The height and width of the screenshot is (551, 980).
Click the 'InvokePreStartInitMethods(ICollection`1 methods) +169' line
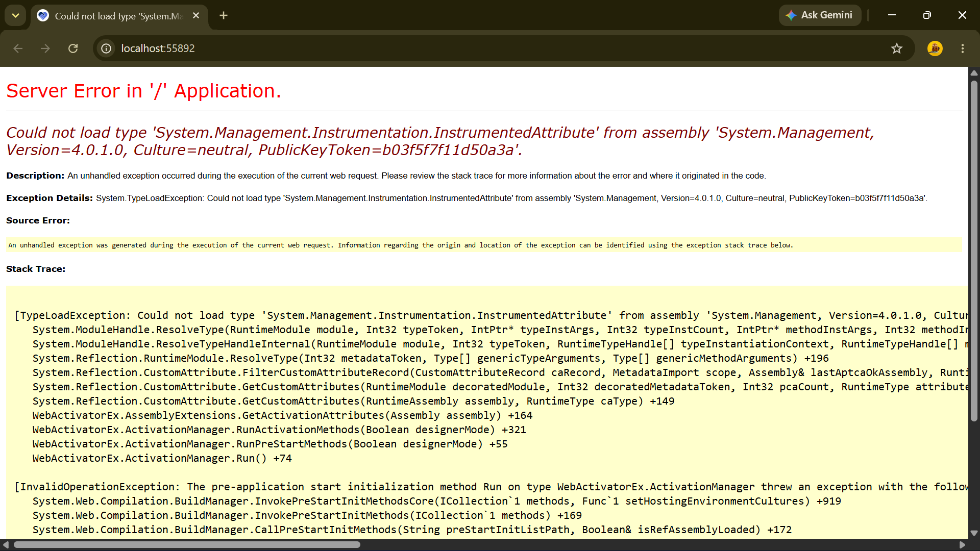click(x=307, y=516)
